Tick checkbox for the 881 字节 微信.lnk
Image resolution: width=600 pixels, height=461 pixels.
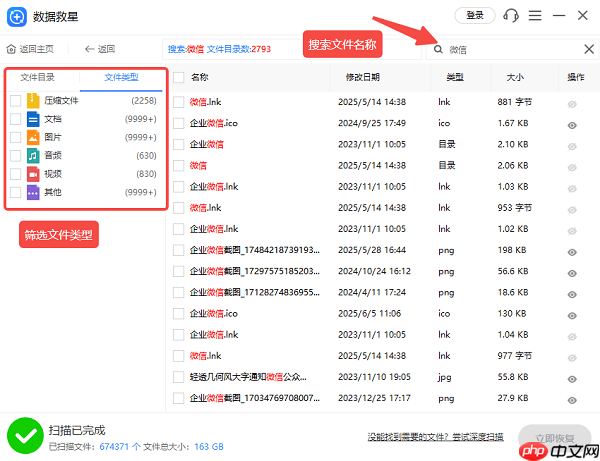click(178, 102)
